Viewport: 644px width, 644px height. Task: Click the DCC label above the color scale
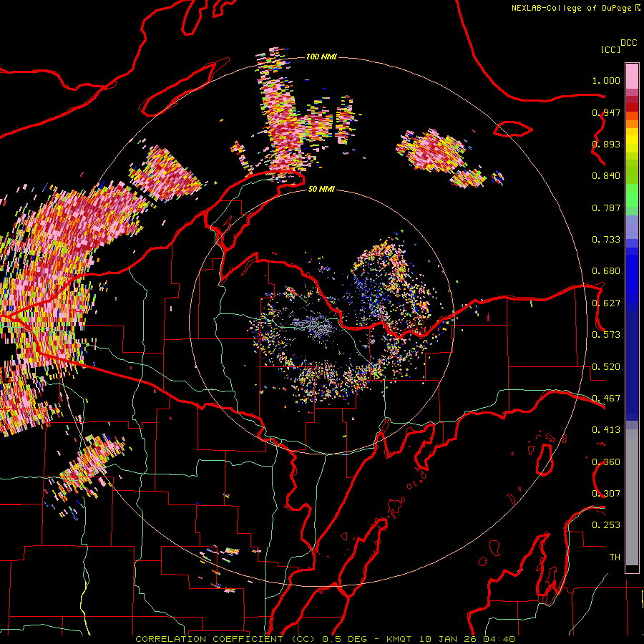[x=628, y=42]
